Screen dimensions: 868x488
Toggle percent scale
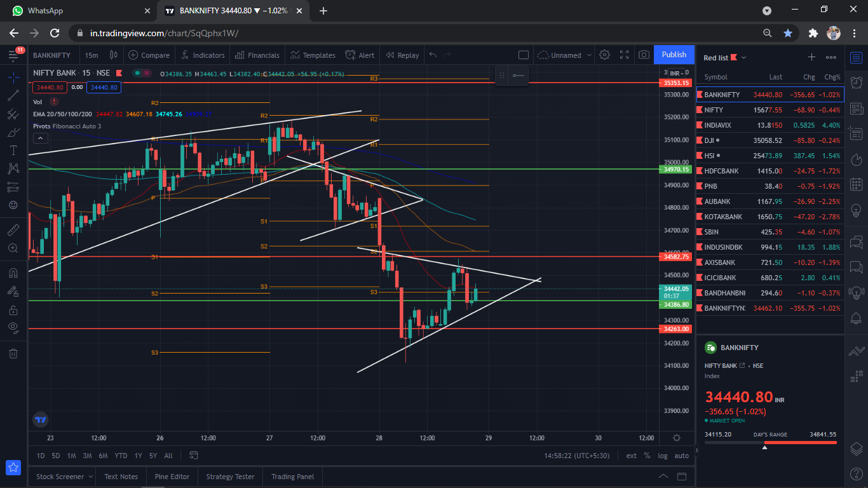[x=647, y=456]
